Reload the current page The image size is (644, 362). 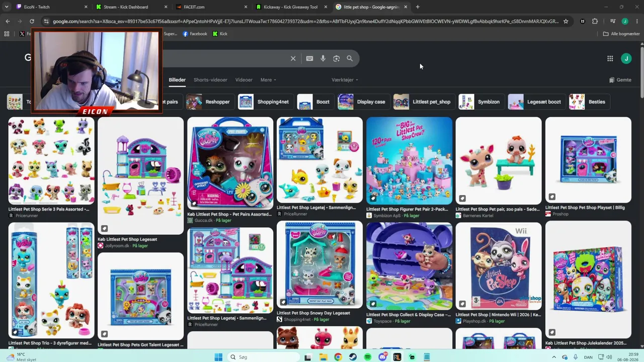32,21
